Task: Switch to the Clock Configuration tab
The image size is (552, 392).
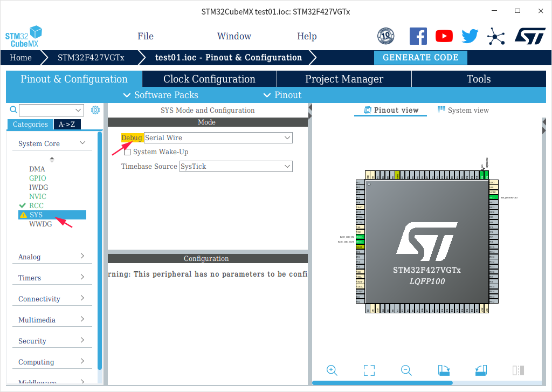Action: pos(209,79)
